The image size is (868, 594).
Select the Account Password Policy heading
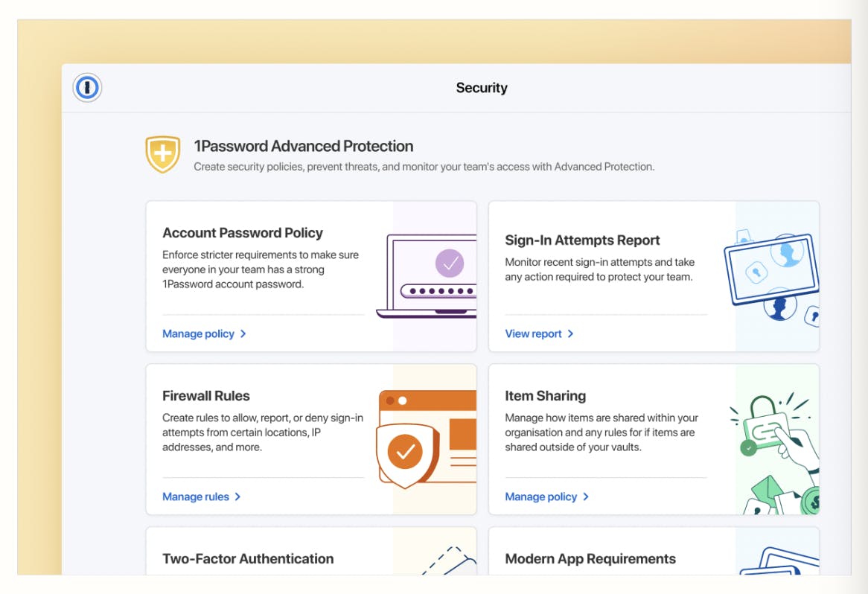(243, 233)
